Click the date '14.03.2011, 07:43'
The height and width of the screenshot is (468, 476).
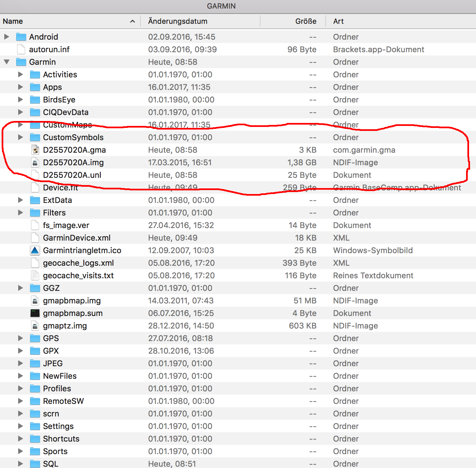(181, 300)
